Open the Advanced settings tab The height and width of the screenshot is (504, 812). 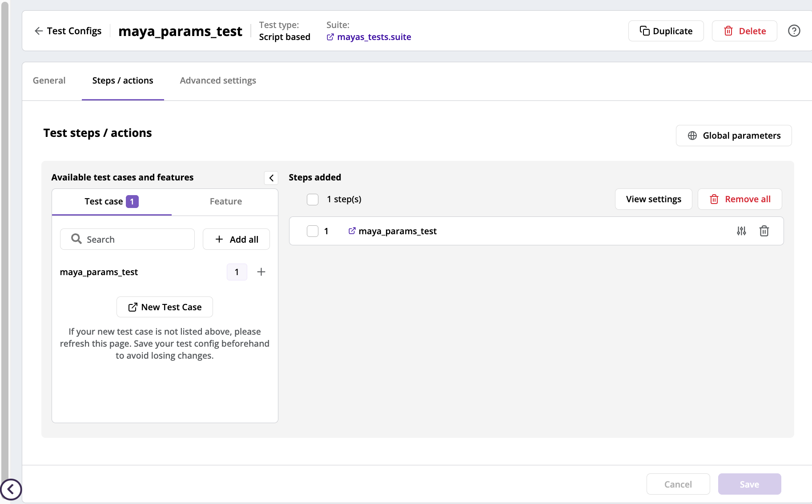218,80
